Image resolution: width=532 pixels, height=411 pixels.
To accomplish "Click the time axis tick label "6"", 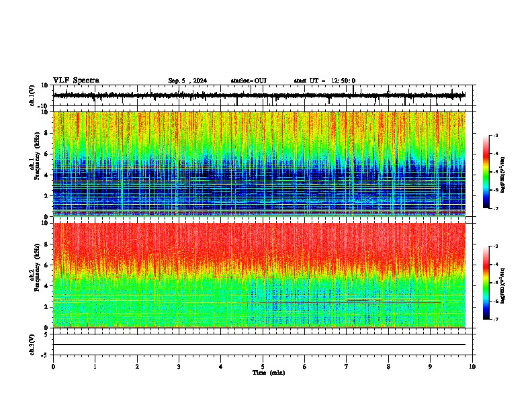I will [305, 367].
